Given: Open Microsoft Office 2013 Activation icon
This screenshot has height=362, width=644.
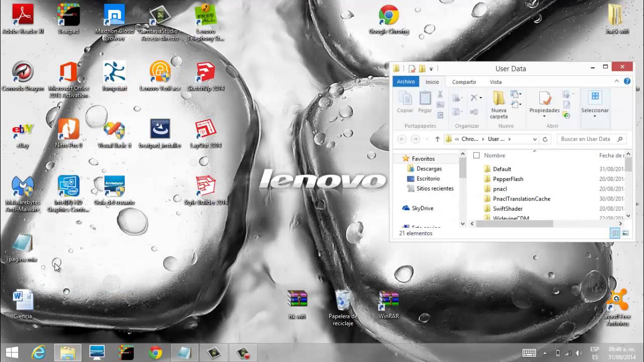Looking at the screenshot, I should click(x=68, y=79).
